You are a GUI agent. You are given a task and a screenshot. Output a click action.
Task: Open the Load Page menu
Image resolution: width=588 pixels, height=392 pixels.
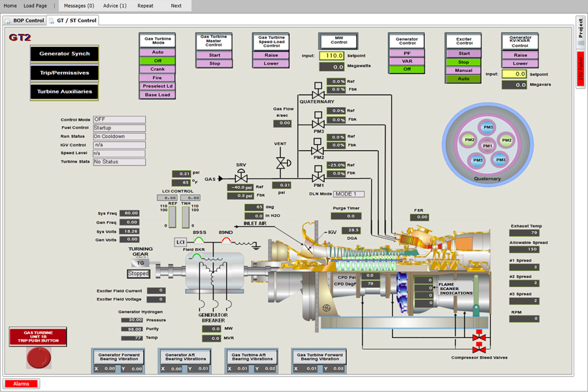click(x=35, y=5)
